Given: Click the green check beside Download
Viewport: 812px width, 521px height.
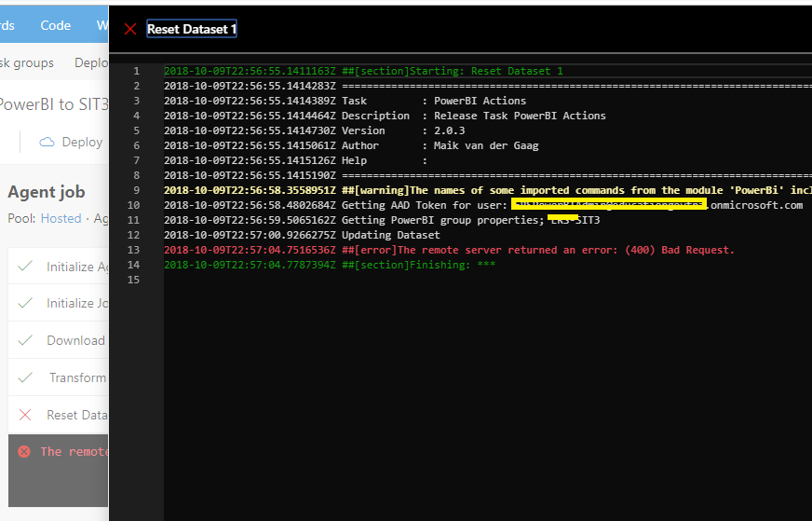Looking at the screenshot, I should tap(25, 340).
